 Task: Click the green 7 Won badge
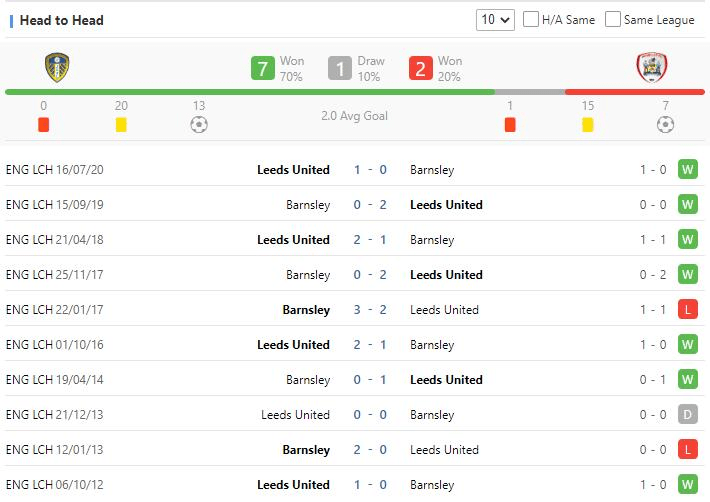pyautogui.click(x=263, y=68)
